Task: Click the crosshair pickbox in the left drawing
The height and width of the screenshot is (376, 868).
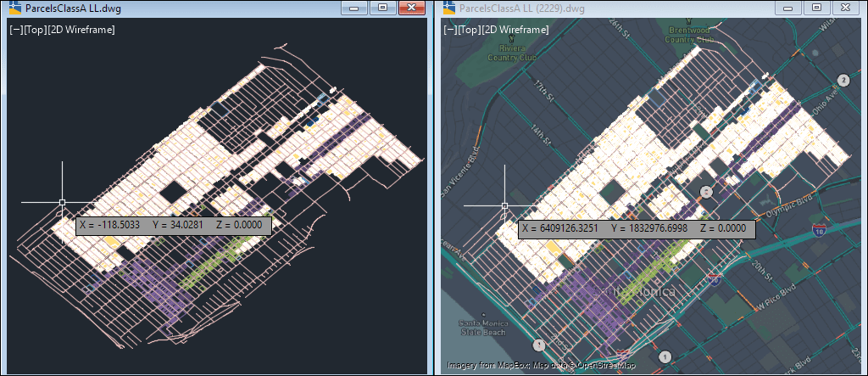Action: 62,202
